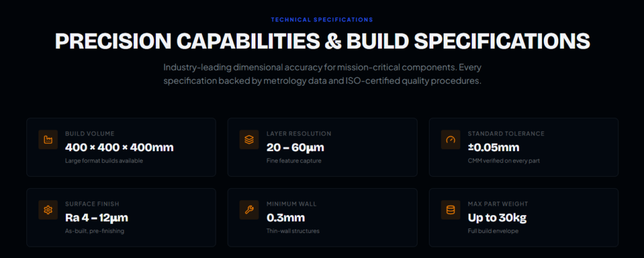The height and width of the screenshot is (258, 644).
Task: Select the Technical Specifications label
Action: pos(322,20)
